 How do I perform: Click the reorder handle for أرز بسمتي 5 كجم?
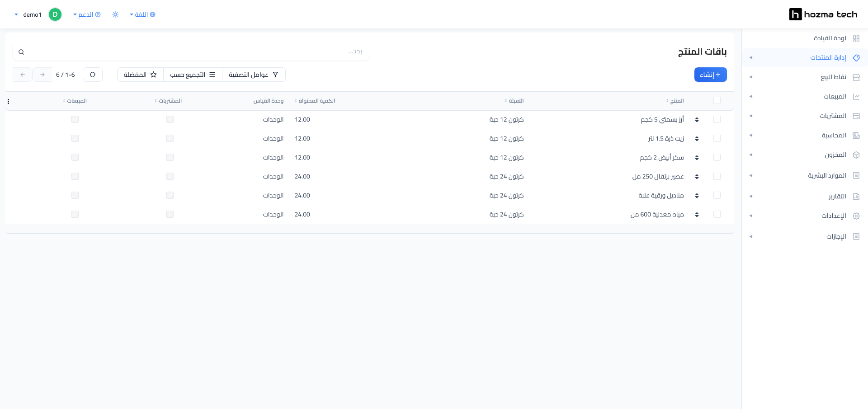[697, 120]
